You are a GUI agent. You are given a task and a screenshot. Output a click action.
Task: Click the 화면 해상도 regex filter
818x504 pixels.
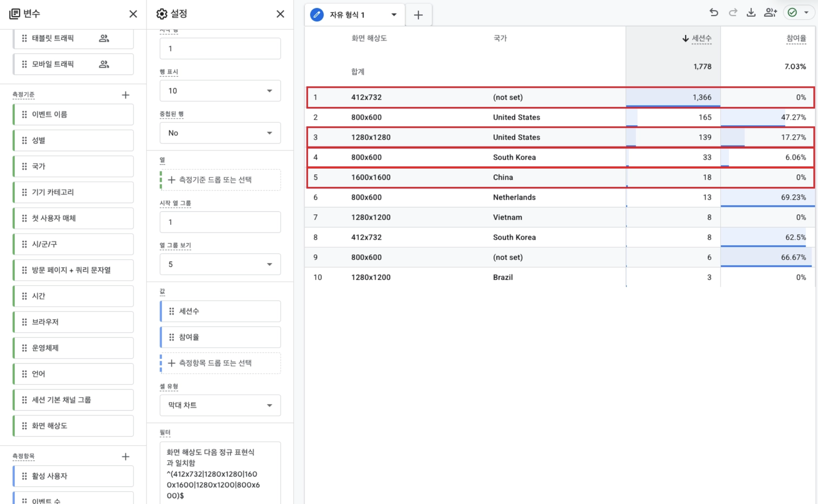pos(220,473)
